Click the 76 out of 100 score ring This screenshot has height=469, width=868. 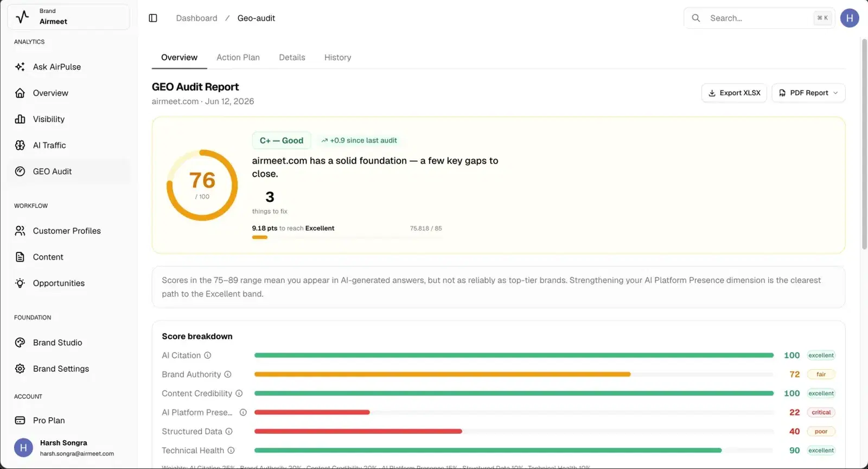point(202,185)
